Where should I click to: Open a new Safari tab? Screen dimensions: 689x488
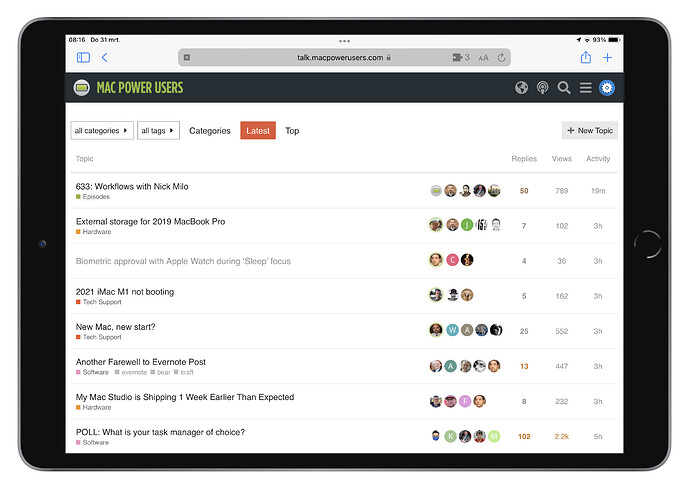coord(607,58)
